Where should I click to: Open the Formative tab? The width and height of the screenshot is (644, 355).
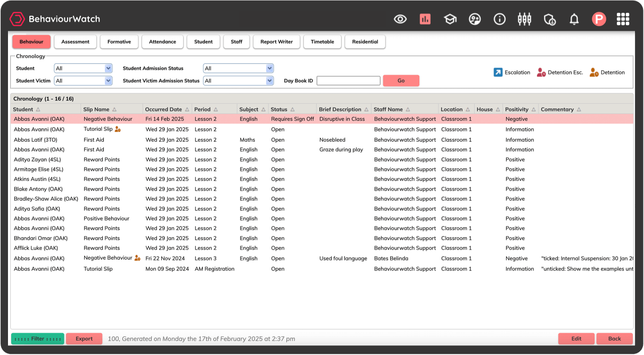119,42
